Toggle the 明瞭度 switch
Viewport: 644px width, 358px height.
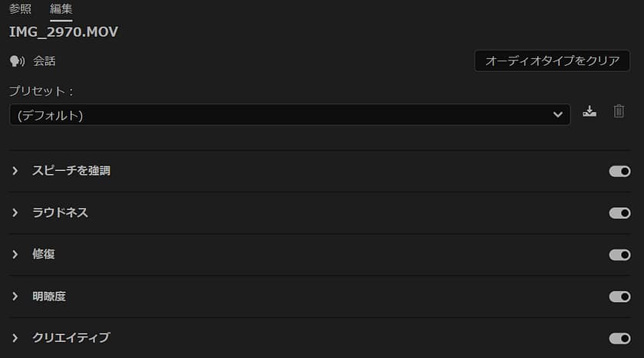(619, 296)
